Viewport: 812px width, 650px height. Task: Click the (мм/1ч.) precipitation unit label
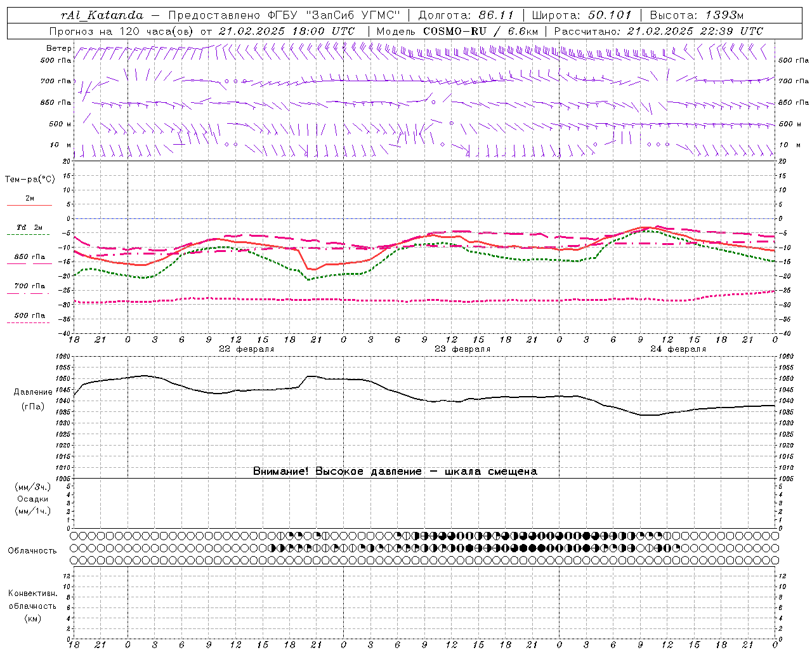tap(33, 511)
